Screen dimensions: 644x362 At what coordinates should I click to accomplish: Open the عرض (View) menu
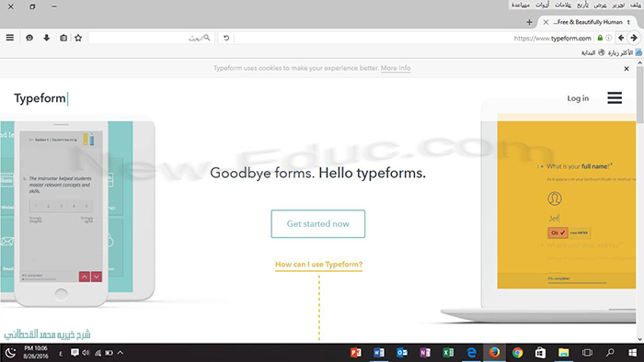(601, 5)
